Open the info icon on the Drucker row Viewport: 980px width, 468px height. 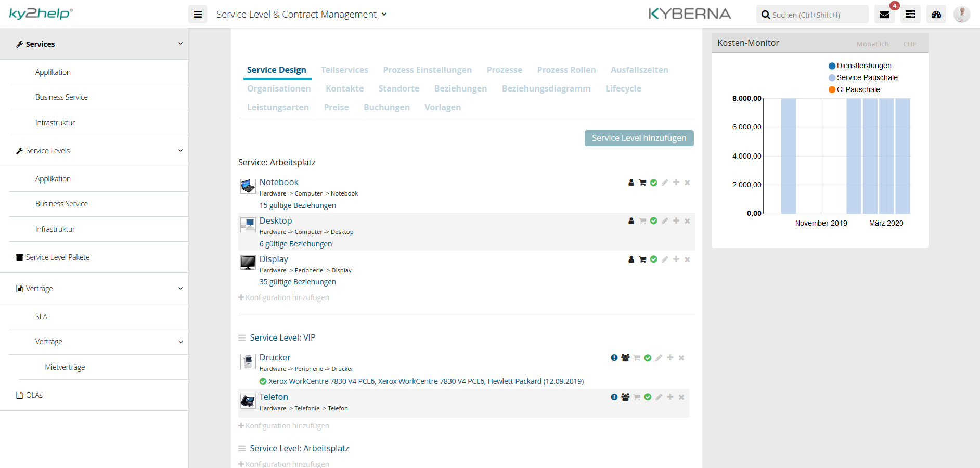(x=613, y=358)
